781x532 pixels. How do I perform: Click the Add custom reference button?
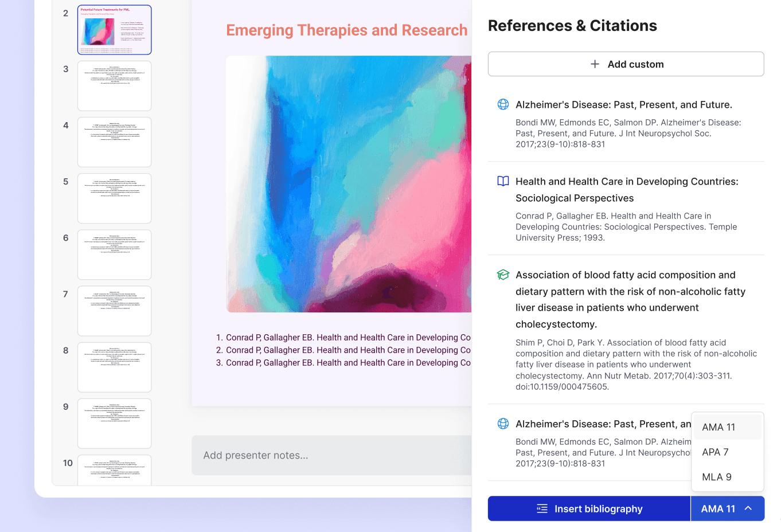click(626, 64)
